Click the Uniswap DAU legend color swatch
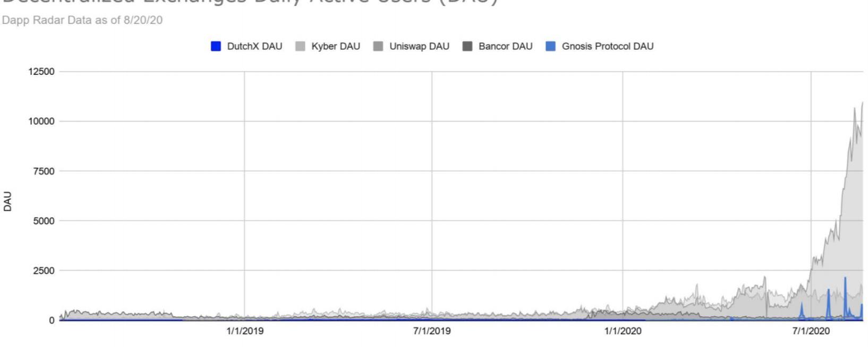This screenshot has height=347, width=868. point(378,46)
